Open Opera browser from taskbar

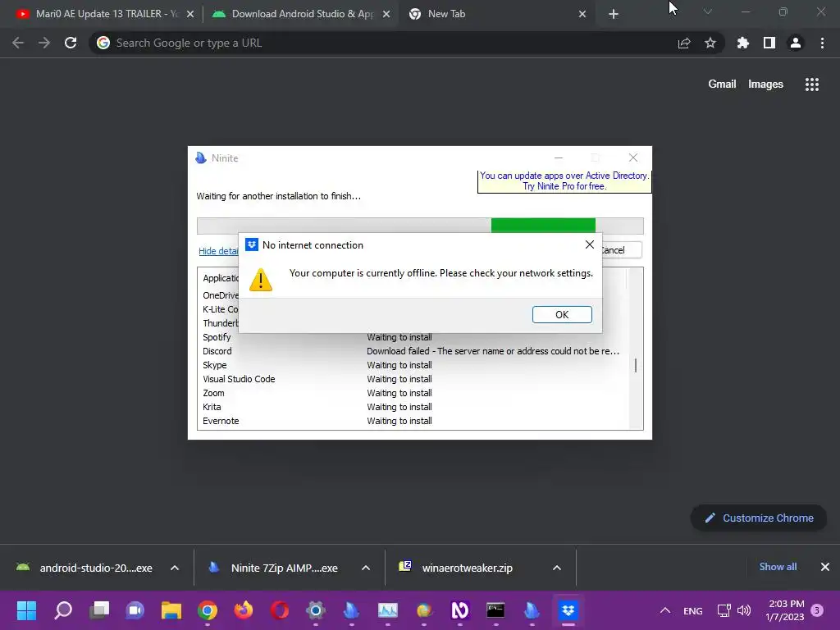280,610
